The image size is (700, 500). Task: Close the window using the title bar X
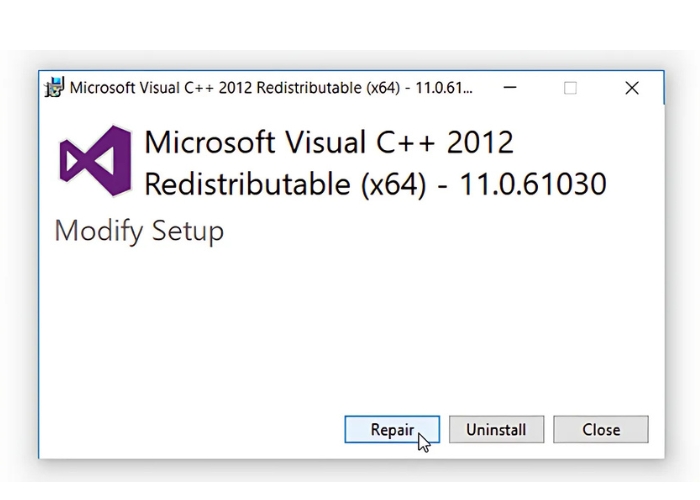tap(632, 88)
